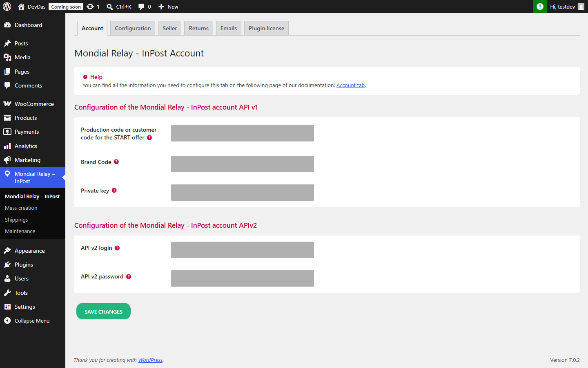Click help icon next to Production code label

(149, 137)
